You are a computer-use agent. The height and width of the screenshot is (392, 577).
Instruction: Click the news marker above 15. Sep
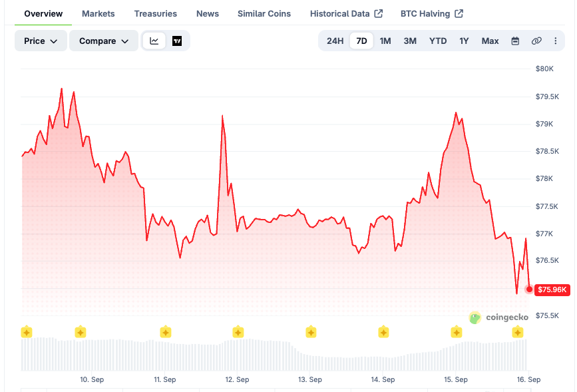pos(457,332)
